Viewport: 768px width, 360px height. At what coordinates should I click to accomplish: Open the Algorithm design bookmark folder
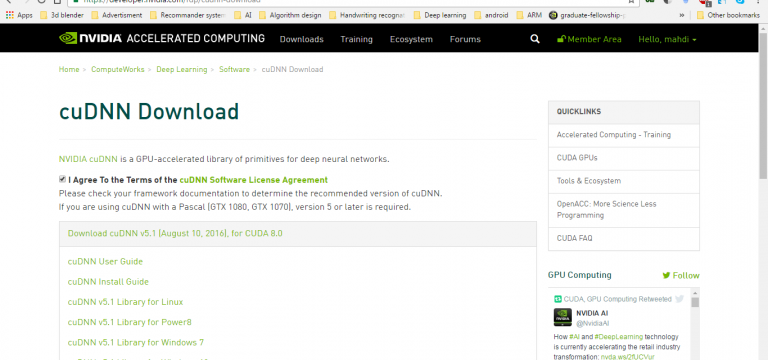(290, 15)
